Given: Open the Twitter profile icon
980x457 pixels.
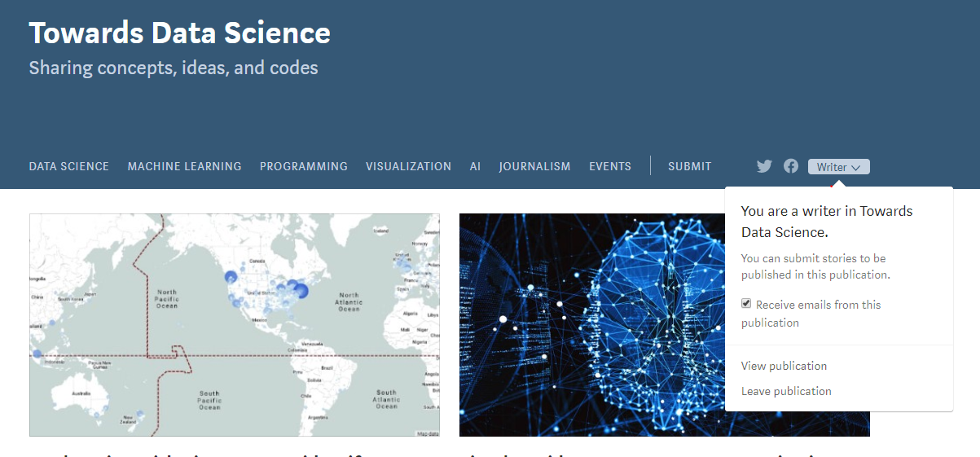Looking at the screenshot, I should [x=764, y=166].
